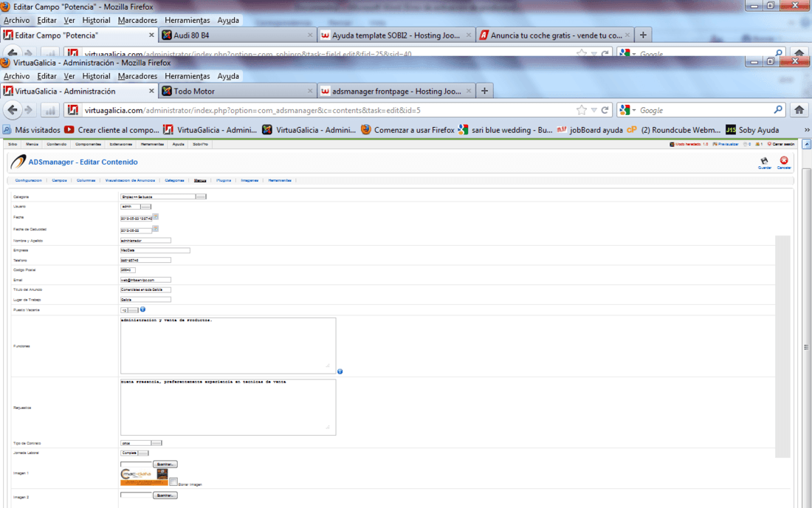Click Previsualizar link in admin header
The image size is (812, 508).
click(726, 145)
